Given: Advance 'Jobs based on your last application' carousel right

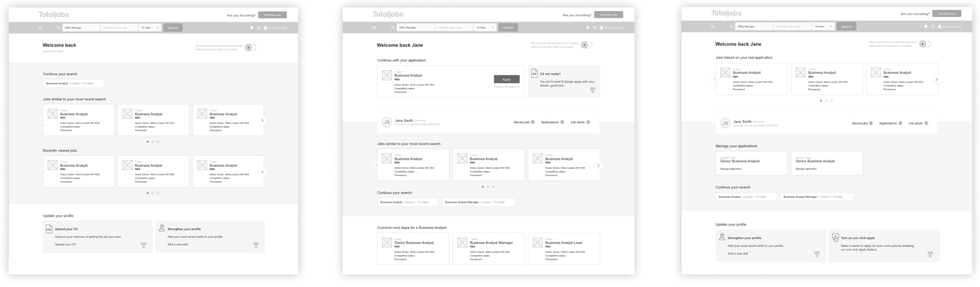Looking at the screenshot, I should tap(936, 80).
